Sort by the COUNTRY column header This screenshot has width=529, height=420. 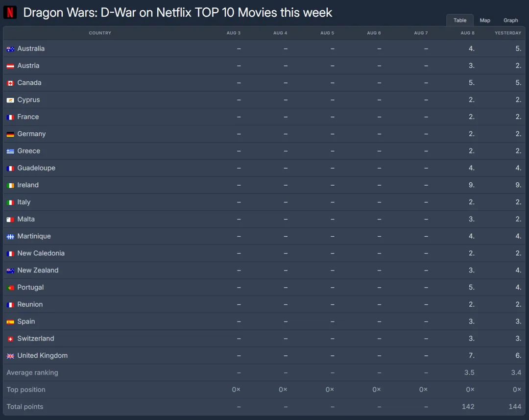100,33
